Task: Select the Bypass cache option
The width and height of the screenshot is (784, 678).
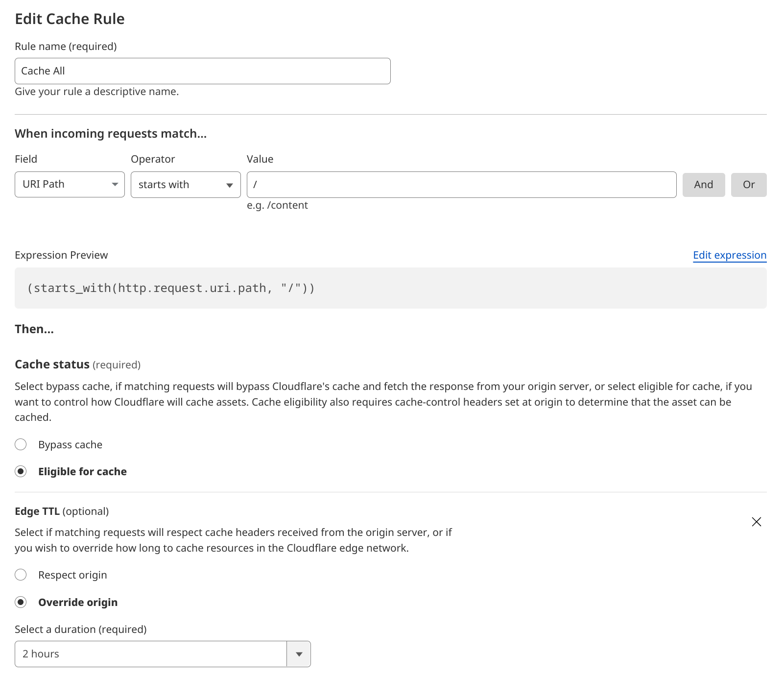Action: [21, 445]
